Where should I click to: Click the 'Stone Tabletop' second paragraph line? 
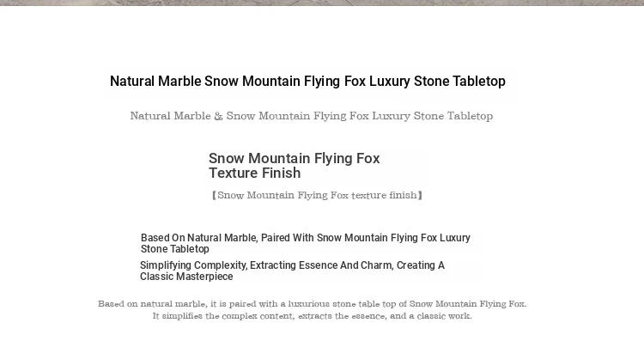coord(175,249)
